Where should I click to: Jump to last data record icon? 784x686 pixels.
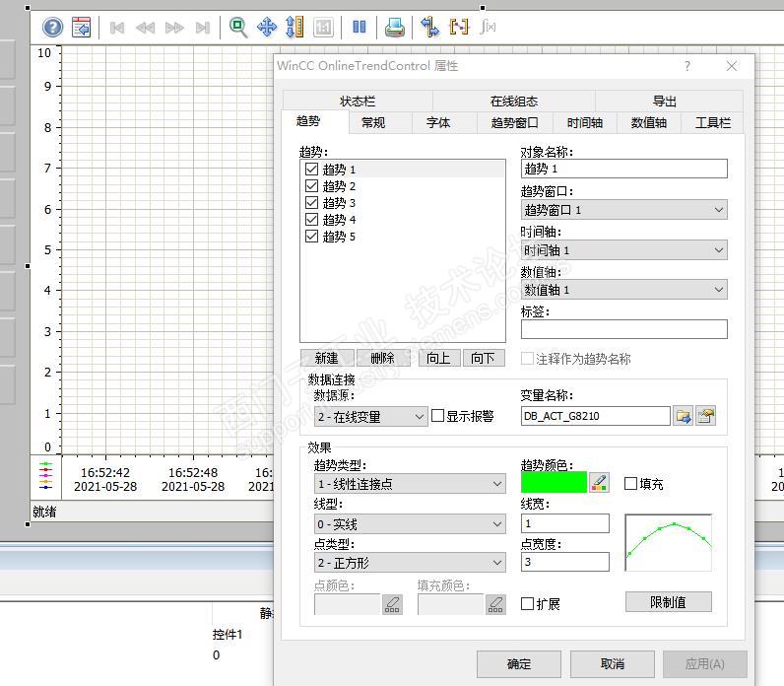coord(203,27)
